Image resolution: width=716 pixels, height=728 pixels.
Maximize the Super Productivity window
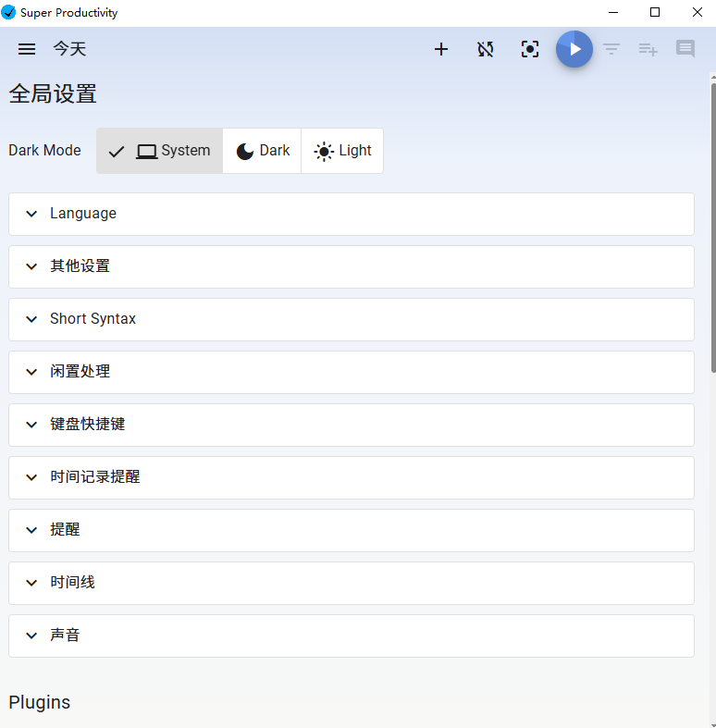tap(655, 13)
